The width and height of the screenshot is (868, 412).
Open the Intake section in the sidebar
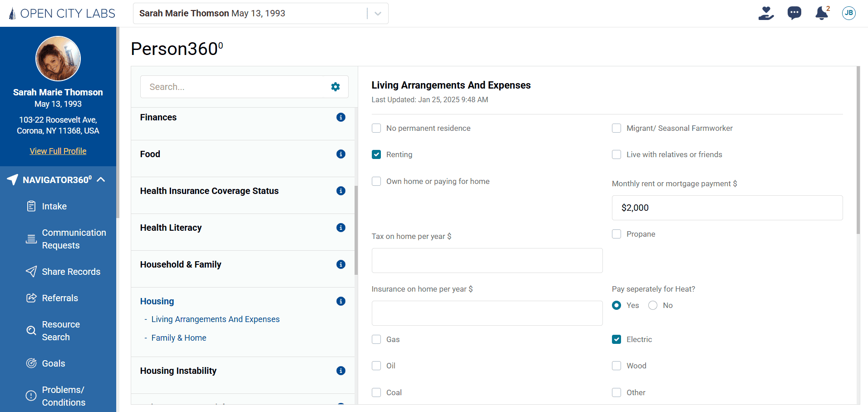pos(53,206)
